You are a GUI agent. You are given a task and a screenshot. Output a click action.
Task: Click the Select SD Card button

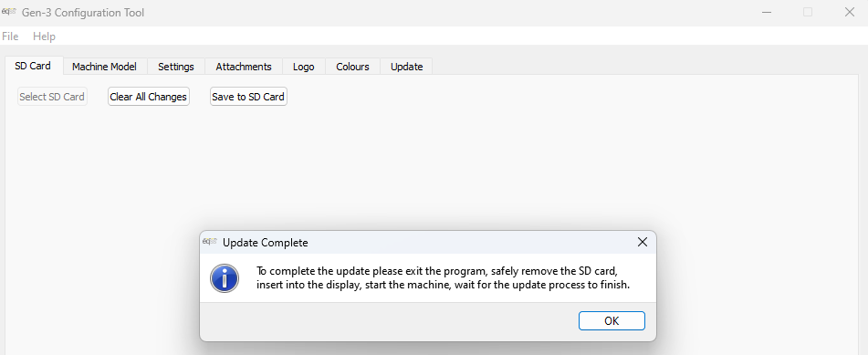click(x=52, y=97)
